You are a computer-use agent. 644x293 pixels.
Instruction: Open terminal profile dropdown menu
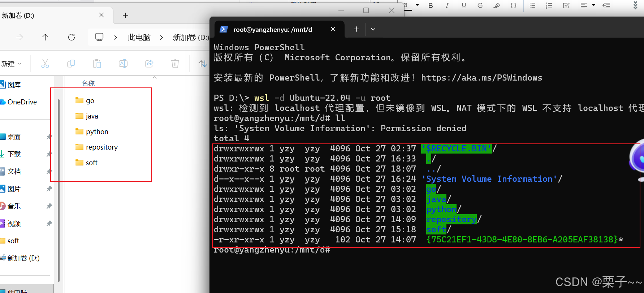373,29
